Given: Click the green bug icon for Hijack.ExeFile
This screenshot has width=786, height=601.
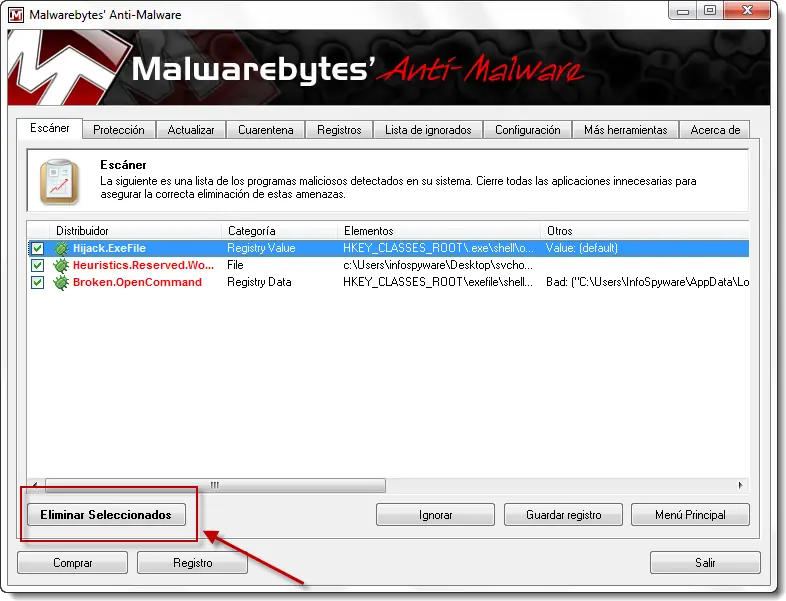Looking at the screenshot, I should [x=61, y=248].
